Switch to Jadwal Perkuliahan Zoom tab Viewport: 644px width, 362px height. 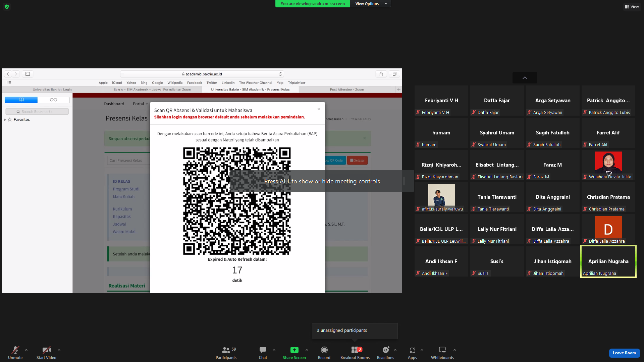coord(152,89)
